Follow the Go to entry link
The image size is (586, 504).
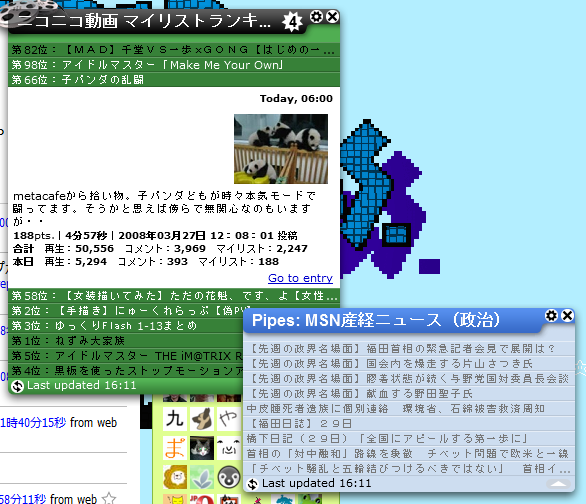pyautogui.click(x=300, y=278)
